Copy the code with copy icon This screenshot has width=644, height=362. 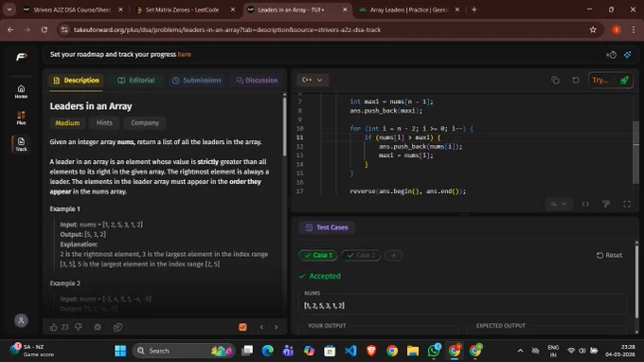coord(555,81)
